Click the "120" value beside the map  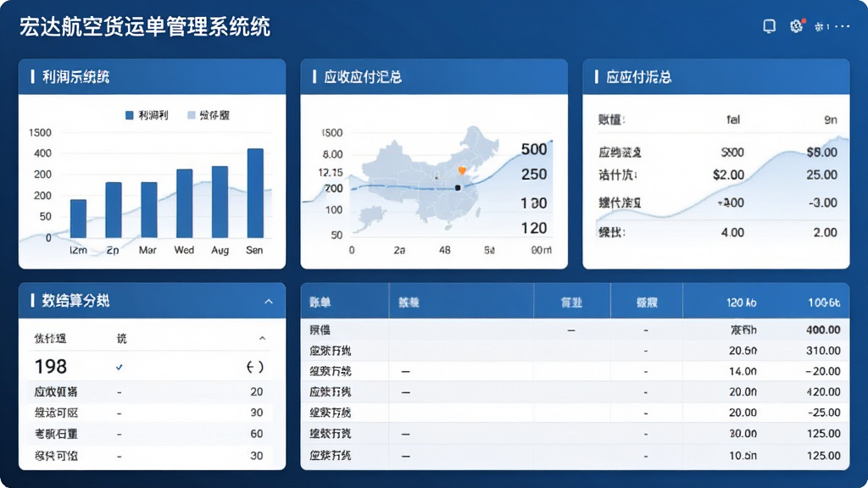click(x=534, y=228)
